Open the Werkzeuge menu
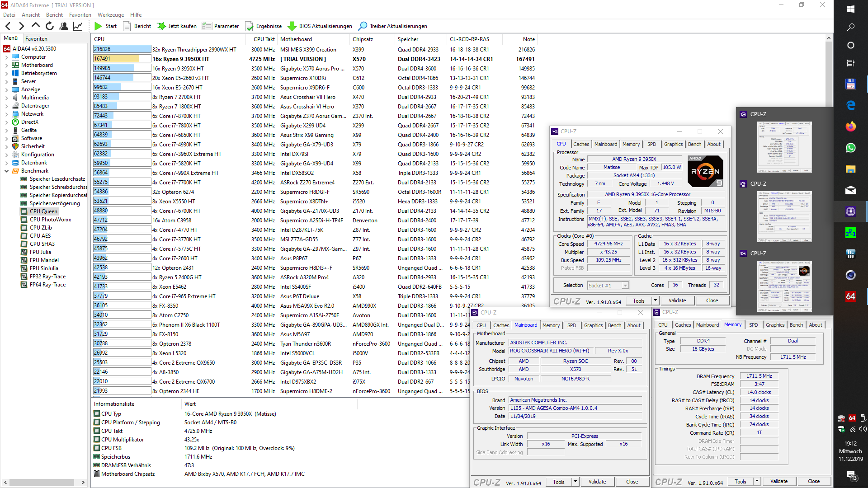The image size is (868, 488). pos(110,15)
